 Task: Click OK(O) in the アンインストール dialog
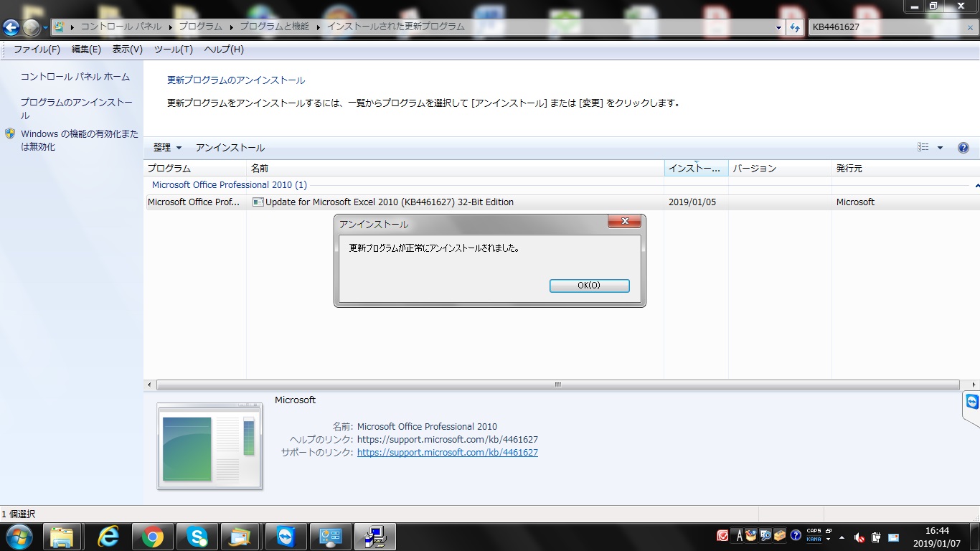(x=589, y=286)
